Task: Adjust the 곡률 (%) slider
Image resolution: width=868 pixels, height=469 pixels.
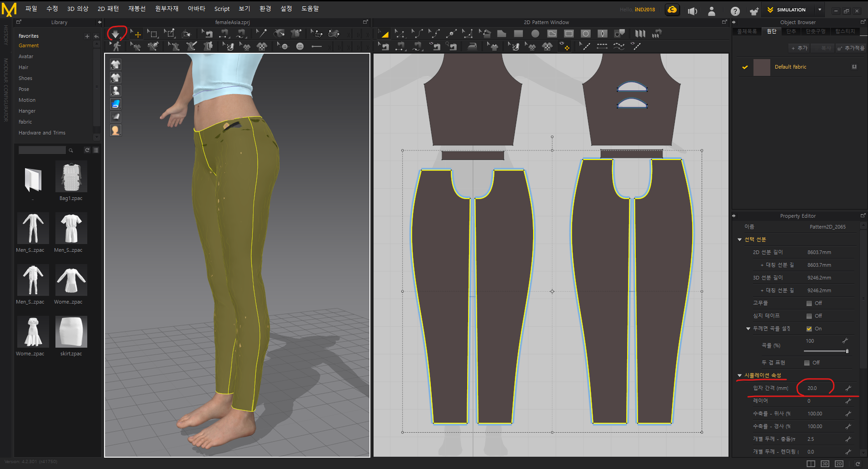Action: coord(847,351)
